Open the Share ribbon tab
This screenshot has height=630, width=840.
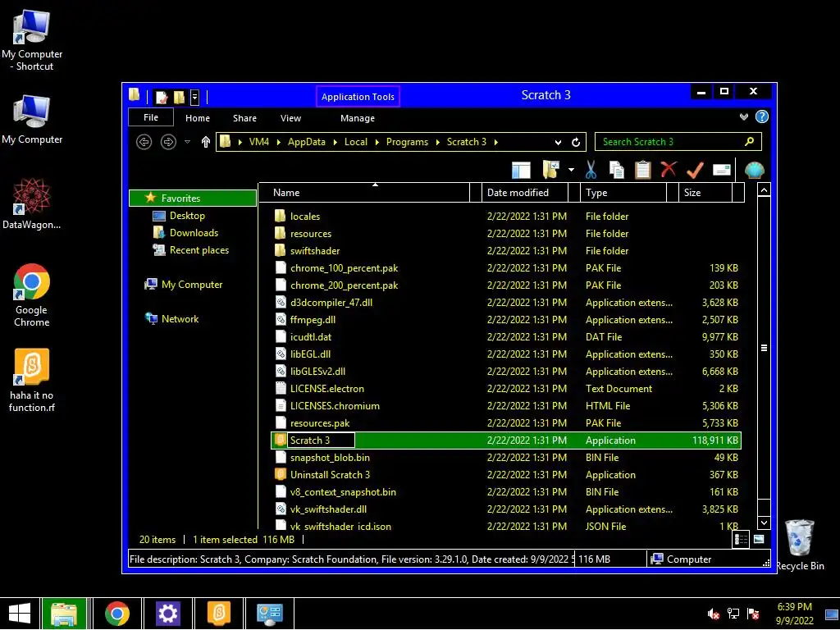pyautogui.click(x=244, y=118)
